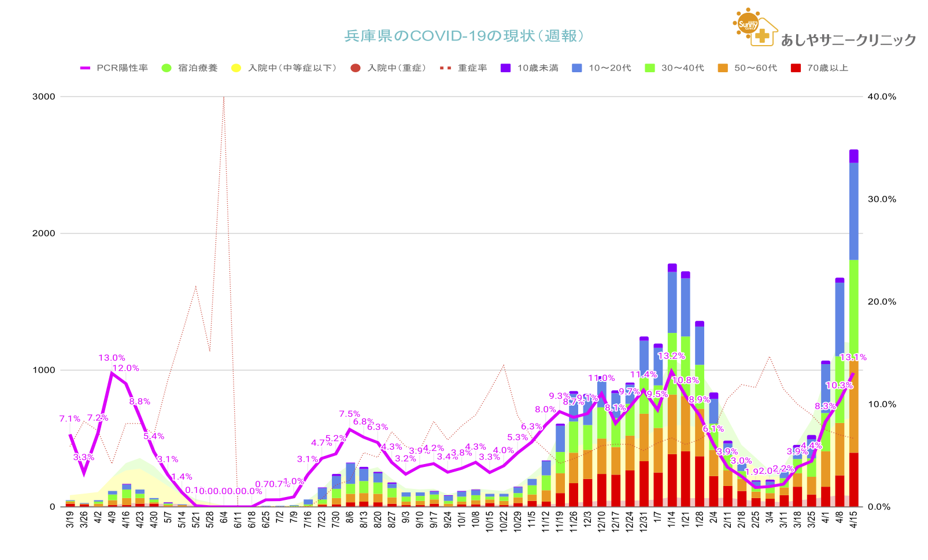Click the 3000 label on left axis

pyautogui.click(x=44, y=97)
